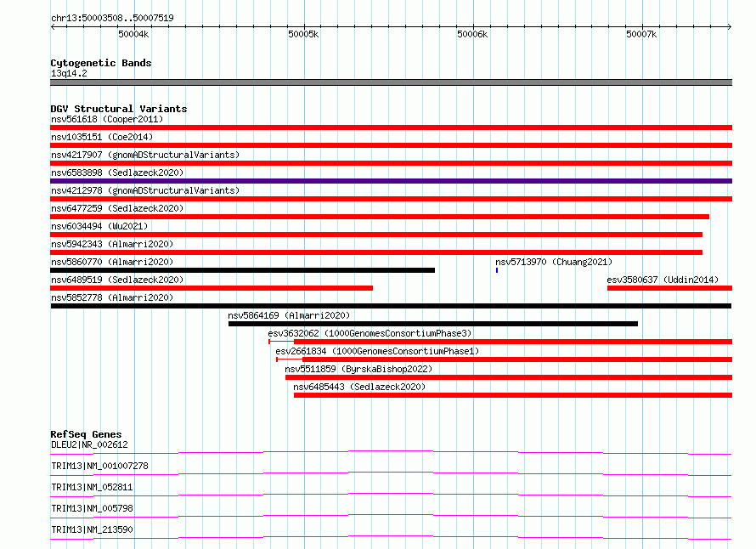Select the small blue nsv5713970 marker
Viewport: 756px width, 549px height.
[497, 270]
